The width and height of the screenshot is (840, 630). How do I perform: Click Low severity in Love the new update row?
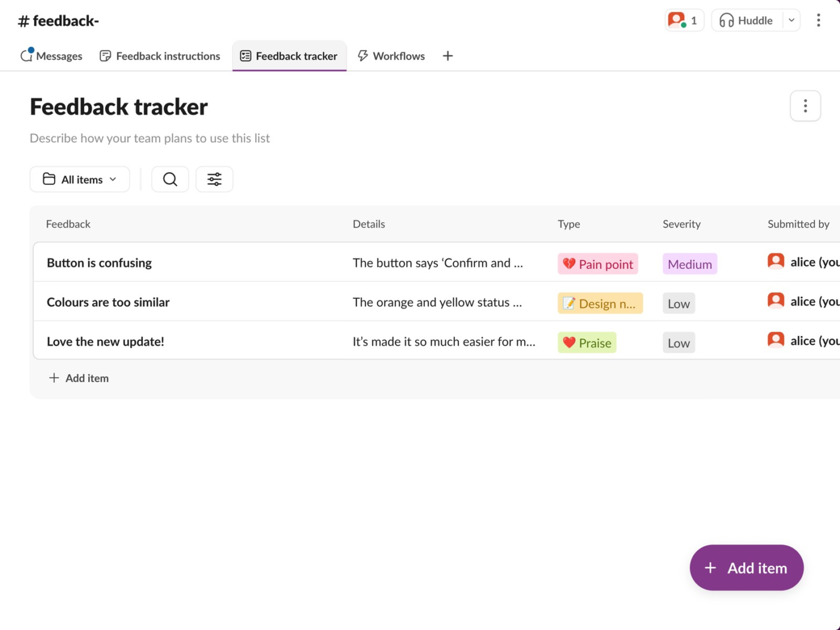[679, 343]
